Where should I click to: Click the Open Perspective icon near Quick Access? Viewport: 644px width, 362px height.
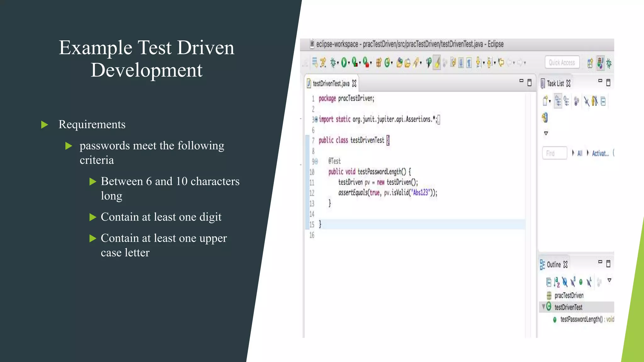pos(590,63)
